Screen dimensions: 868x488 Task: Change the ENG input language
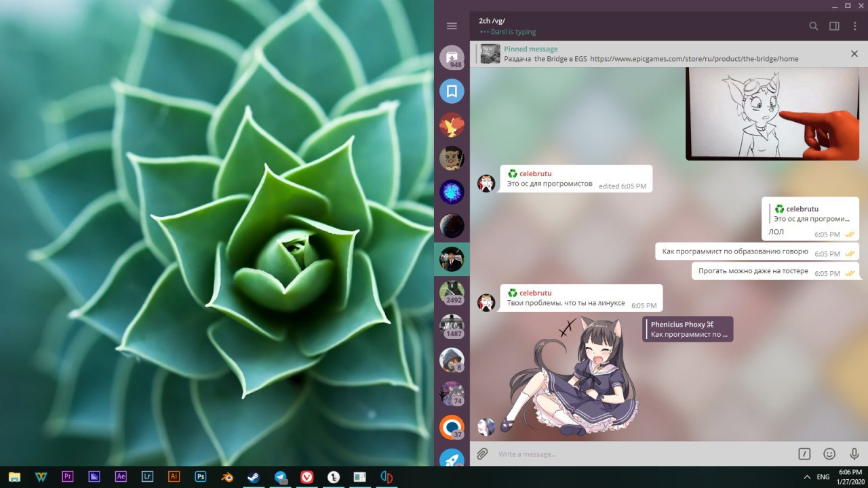(823, 476)
